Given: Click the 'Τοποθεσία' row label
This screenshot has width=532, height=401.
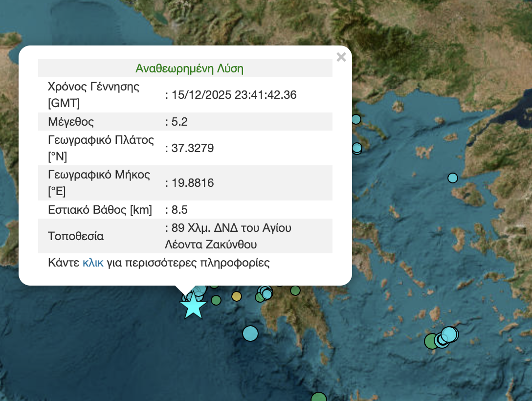Looking at the screenshot, I should tap(76, 236).
